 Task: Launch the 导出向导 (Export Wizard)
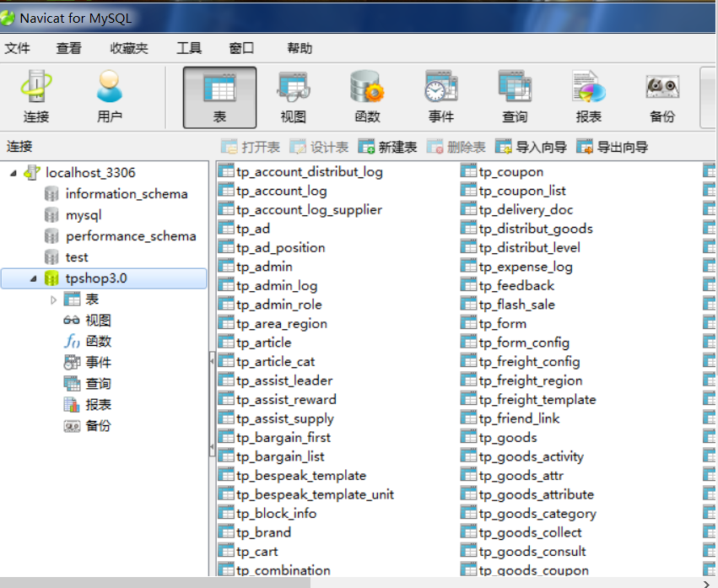pyautogui.click(x=613, y=147)
